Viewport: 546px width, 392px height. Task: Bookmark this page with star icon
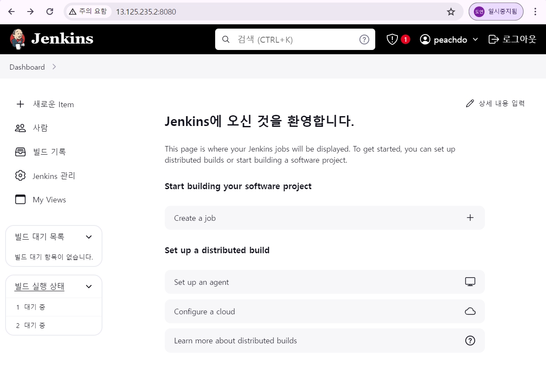[x=451, y=12]
